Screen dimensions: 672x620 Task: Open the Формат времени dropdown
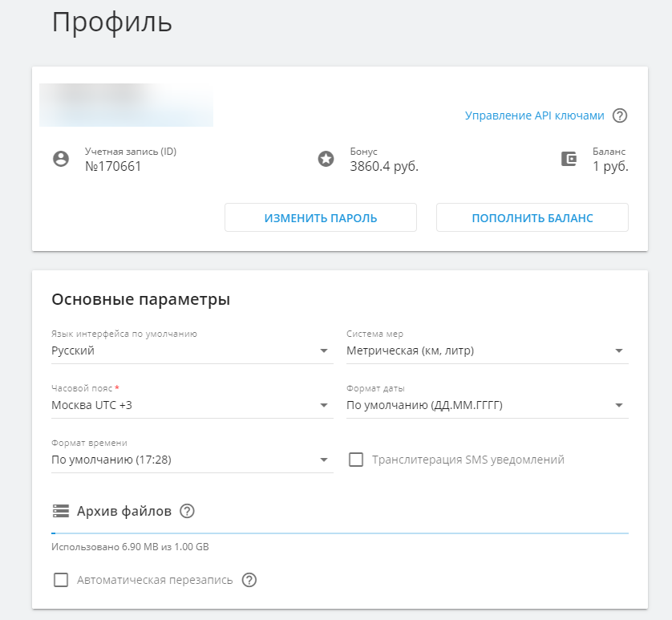pyautogui.click(x=191, y=460)
